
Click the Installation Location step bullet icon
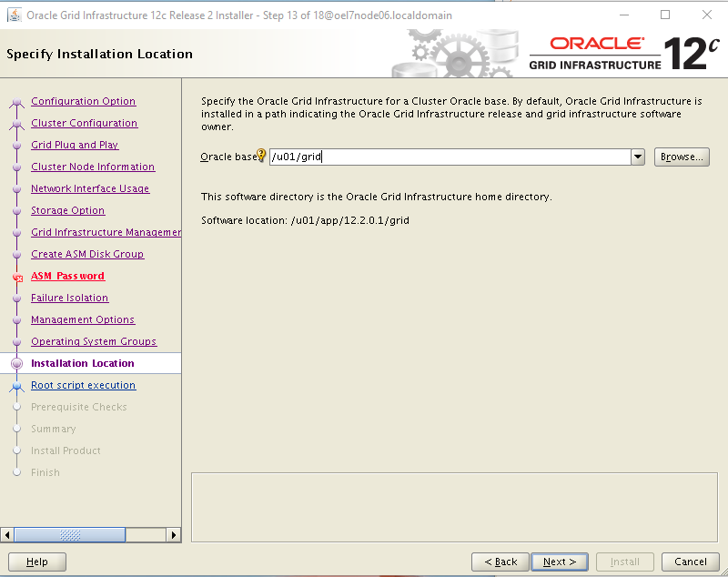(16, 363)
